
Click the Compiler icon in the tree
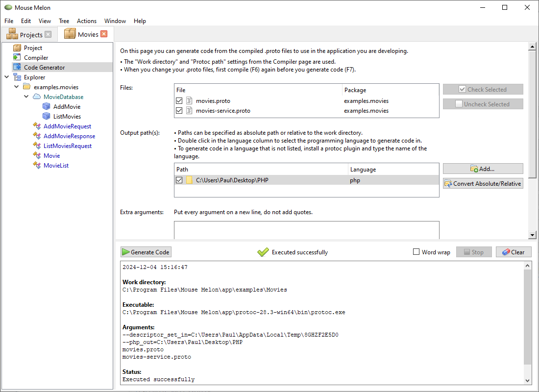[17, 58]
